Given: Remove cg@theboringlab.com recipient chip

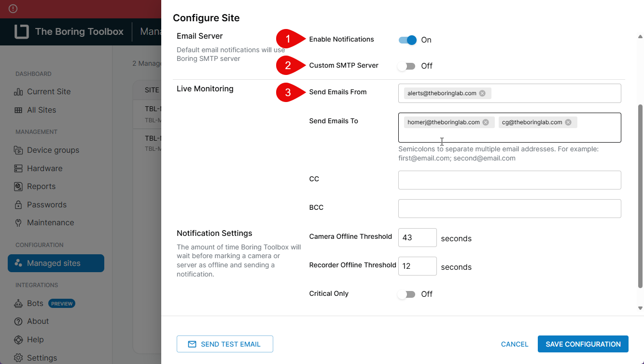Looking at the screenshot, I should 568,122.
